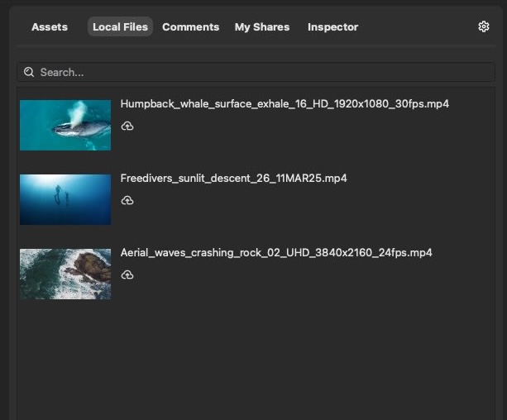Screen dimensions: 507x420
Task: Go to the My Shares tab
Action: point(262,27)
